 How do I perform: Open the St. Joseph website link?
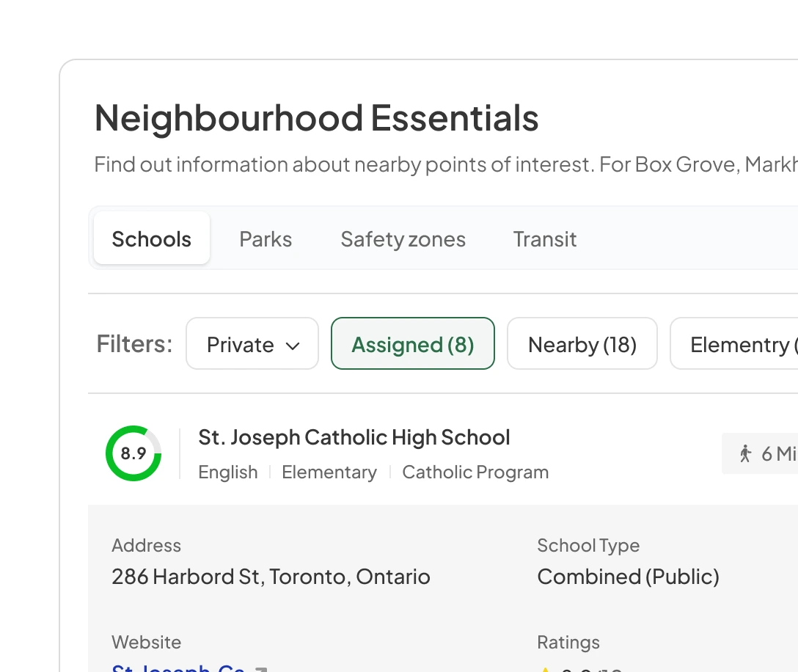(179, 668)
